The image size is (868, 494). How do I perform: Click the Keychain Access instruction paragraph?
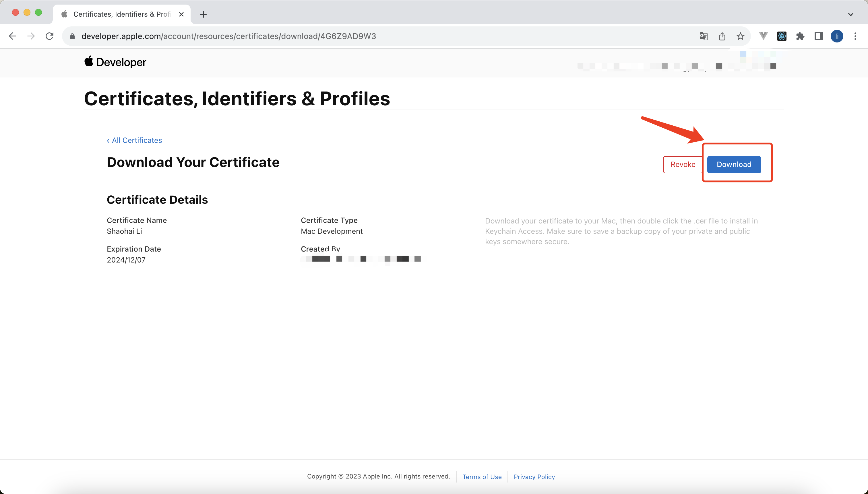point(621,232)
